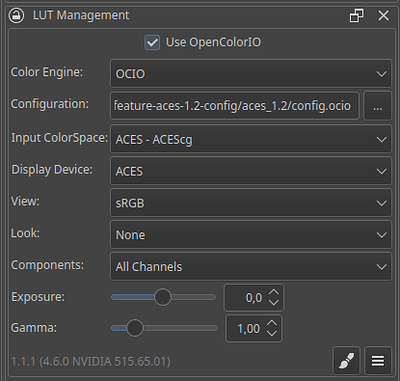Click the Components label

pyautogui.click(x=47, y=265)
